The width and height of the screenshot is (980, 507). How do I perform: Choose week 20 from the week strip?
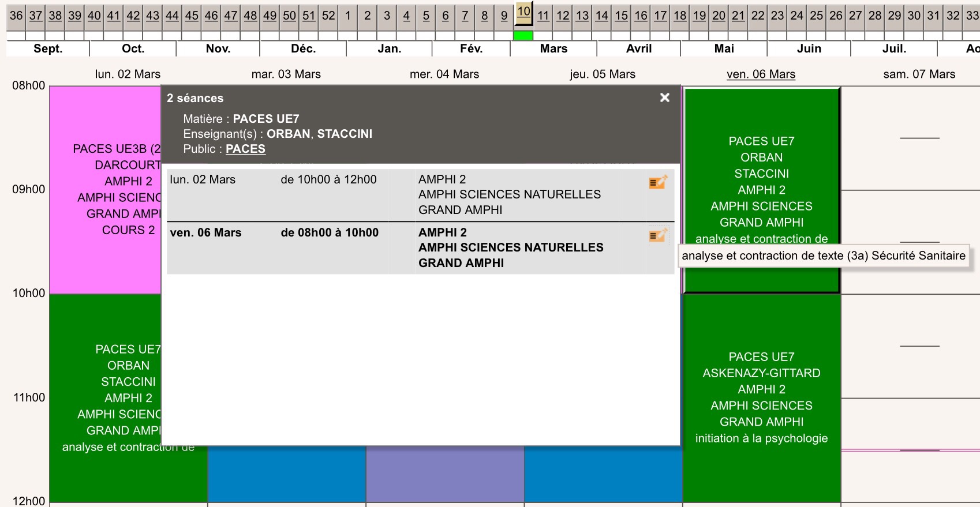(x=719, y=16)
